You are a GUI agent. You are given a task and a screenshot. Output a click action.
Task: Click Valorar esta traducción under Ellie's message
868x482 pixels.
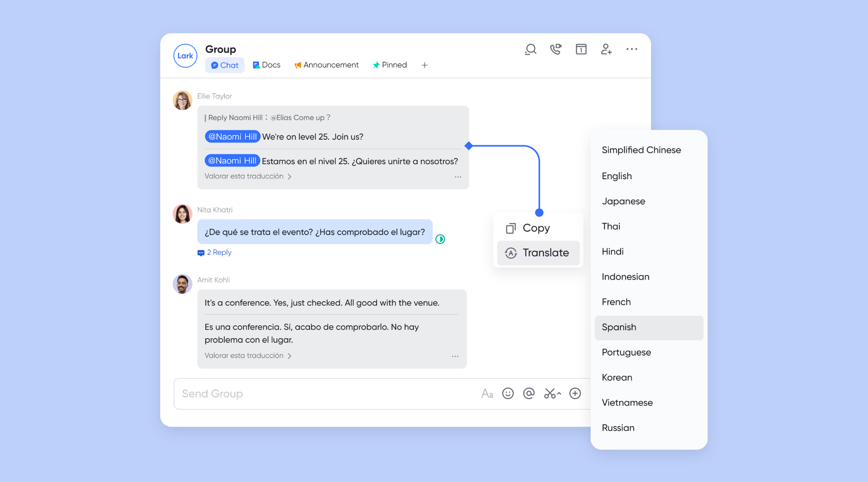click(248, 176)
